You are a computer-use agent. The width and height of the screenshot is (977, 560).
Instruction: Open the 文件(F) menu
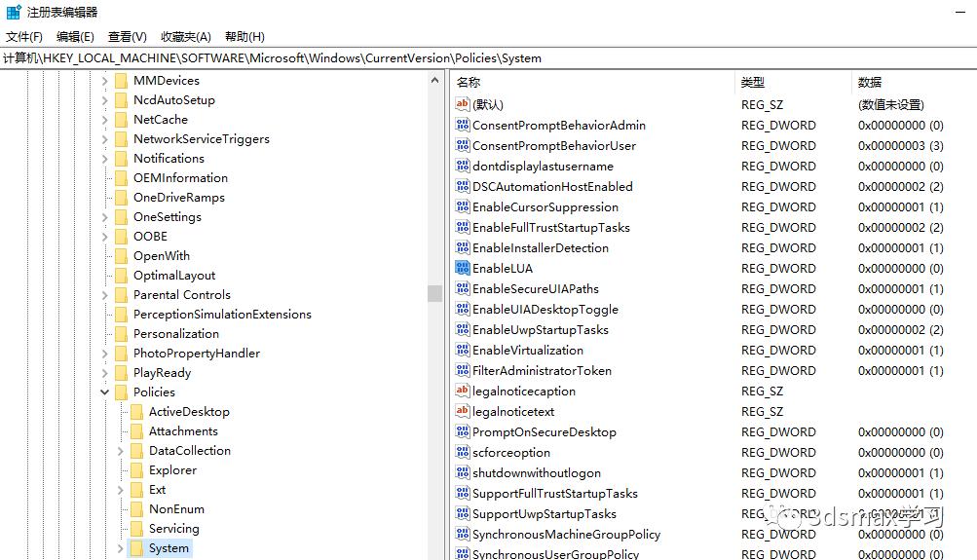[24, 37]
